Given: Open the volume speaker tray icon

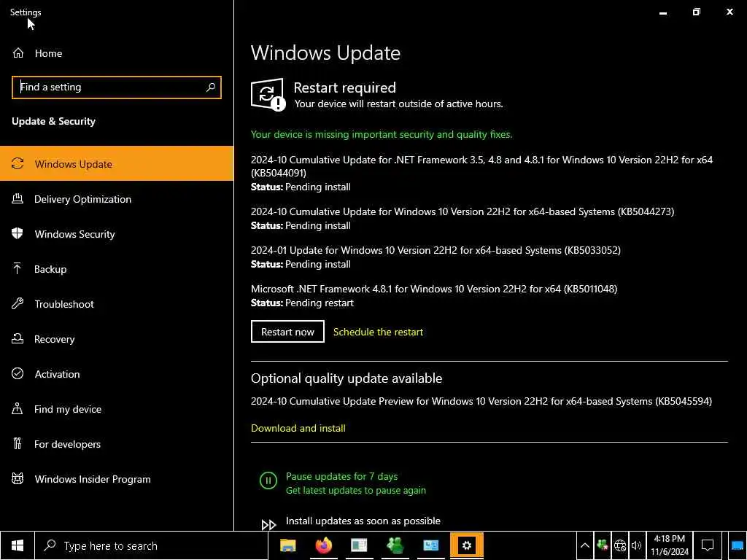Looking at the screenshot, I should pos(636,545).
